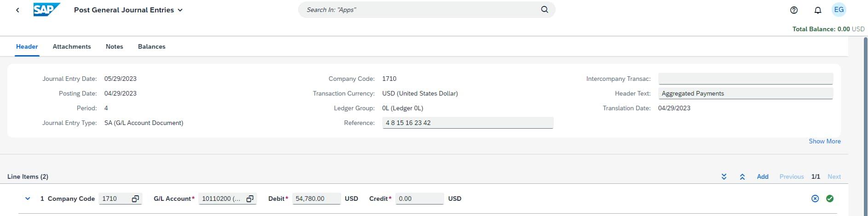Switch to the Attachments tab

click(x=72, y=46)
